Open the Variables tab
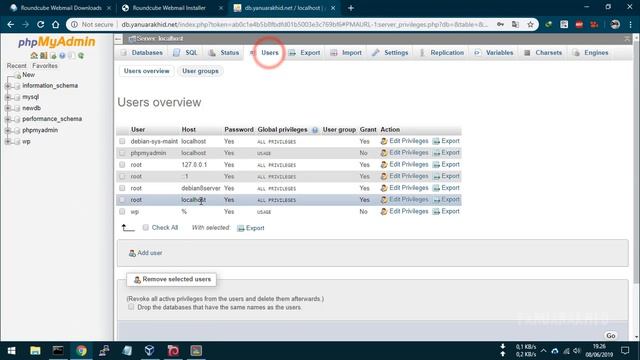The width and height of the screenshot is (640, 360). [494, 53]
